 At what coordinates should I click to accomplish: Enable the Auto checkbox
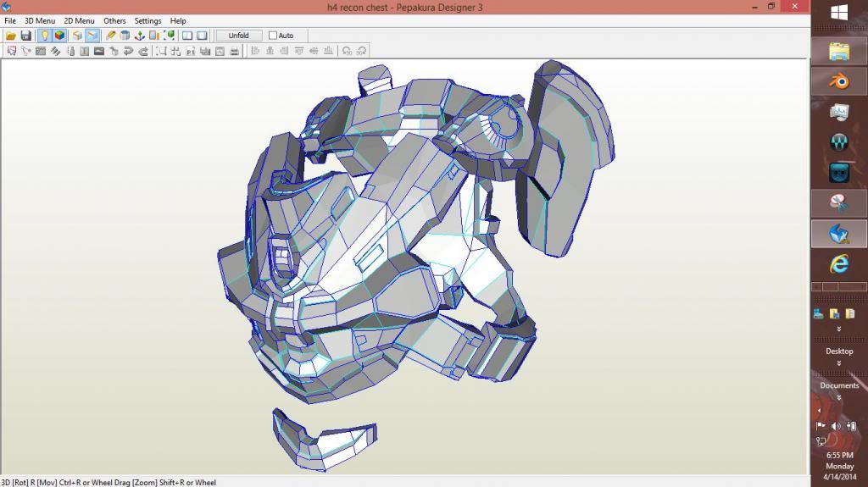point(273,36)
